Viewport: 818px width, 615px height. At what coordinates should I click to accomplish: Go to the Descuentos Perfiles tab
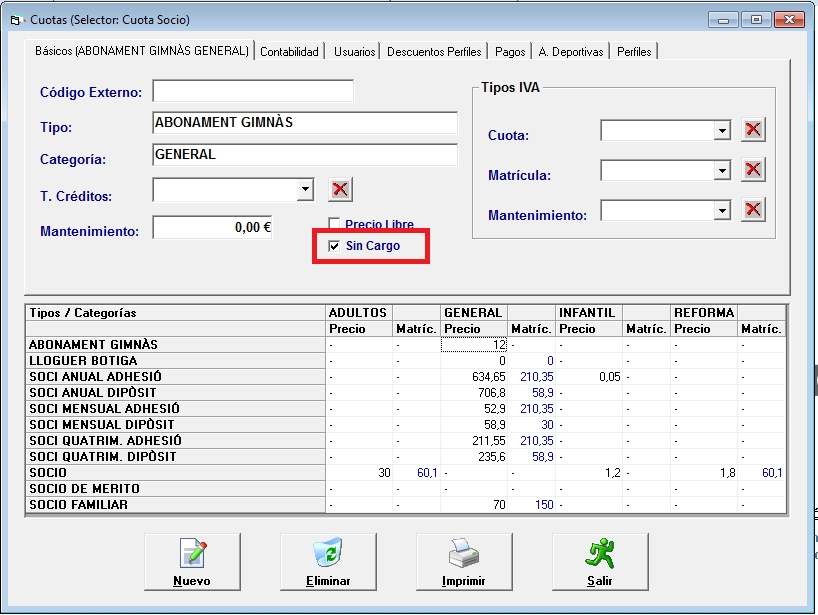tap(434, 52)
